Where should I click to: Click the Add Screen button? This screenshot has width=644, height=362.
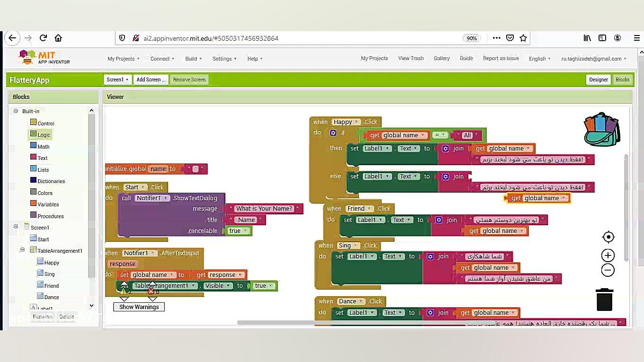151,79
